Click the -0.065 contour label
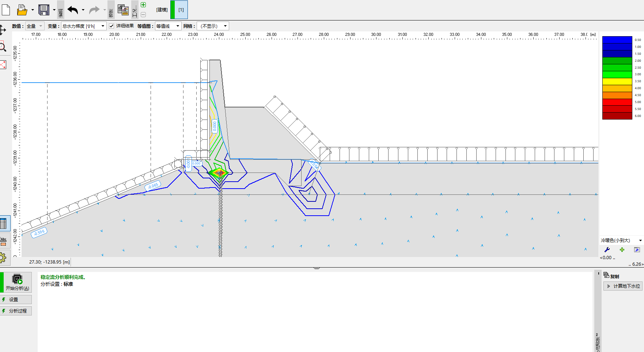The image size is (644, 352). 153,186
